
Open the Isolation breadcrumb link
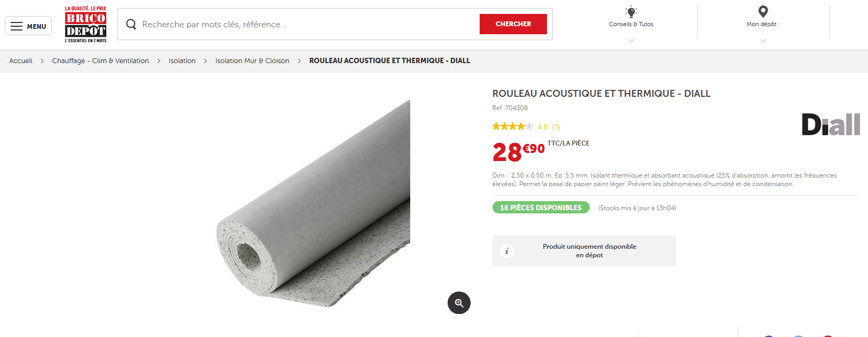182,61
